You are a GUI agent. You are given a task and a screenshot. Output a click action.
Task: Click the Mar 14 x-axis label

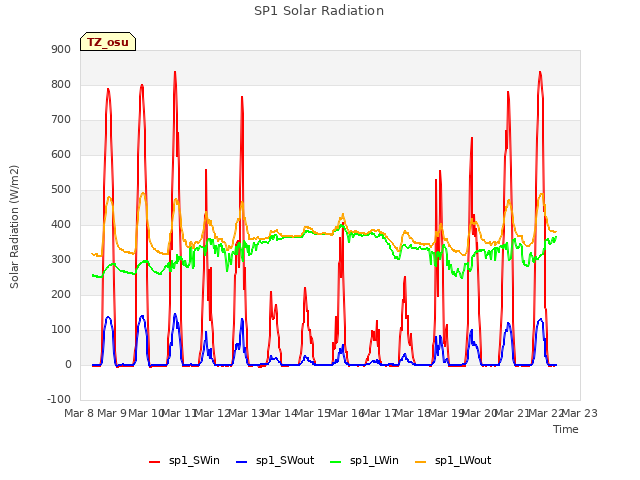pyautogui.click(x=279, y=413)
